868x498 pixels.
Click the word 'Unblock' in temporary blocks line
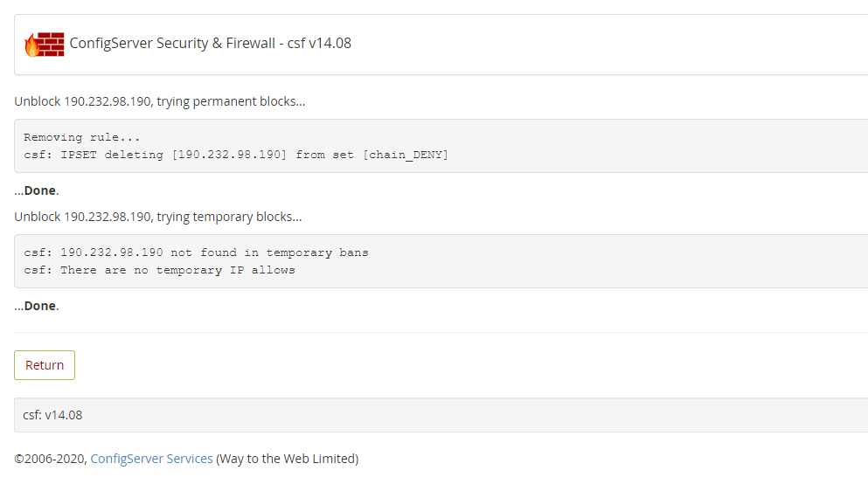37,217
